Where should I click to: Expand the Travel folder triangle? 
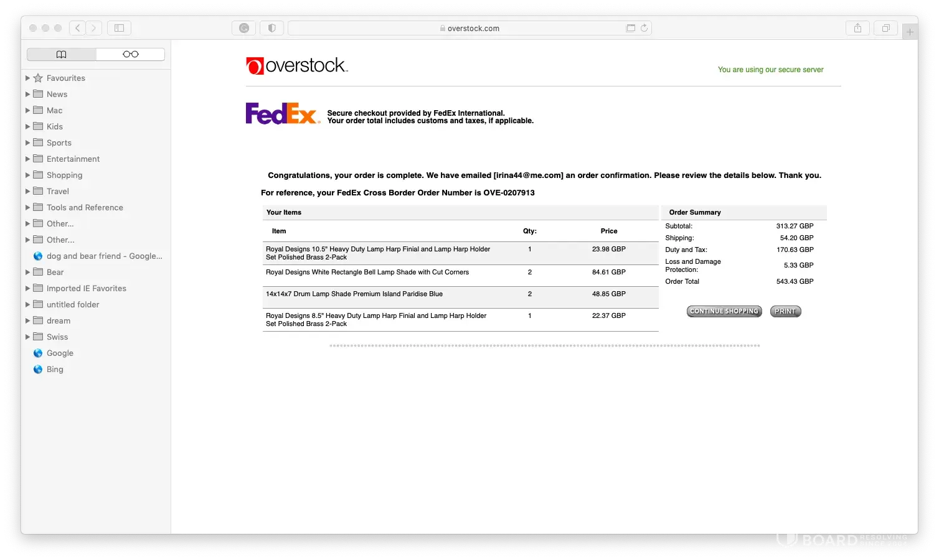click(x=27, y=191)
